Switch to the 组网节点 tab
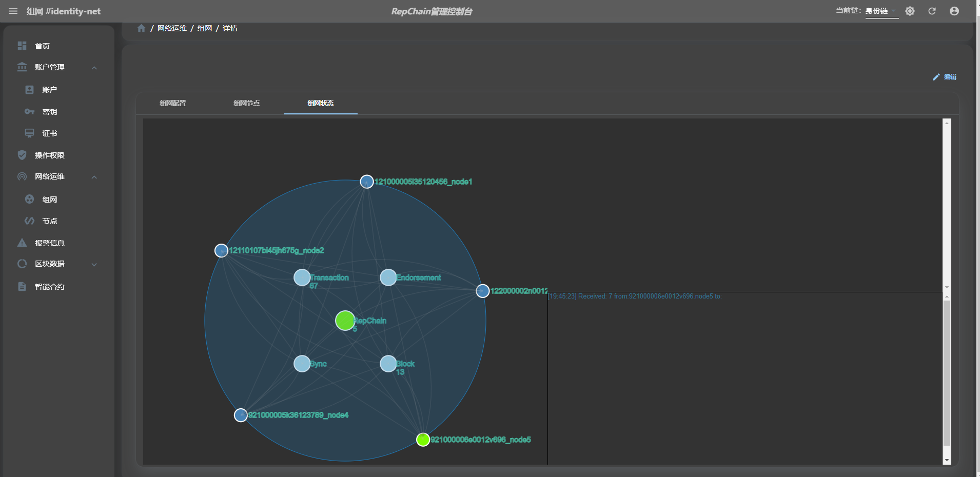The width and height of the screenshot is (980, 477). (x=247, y=103)
